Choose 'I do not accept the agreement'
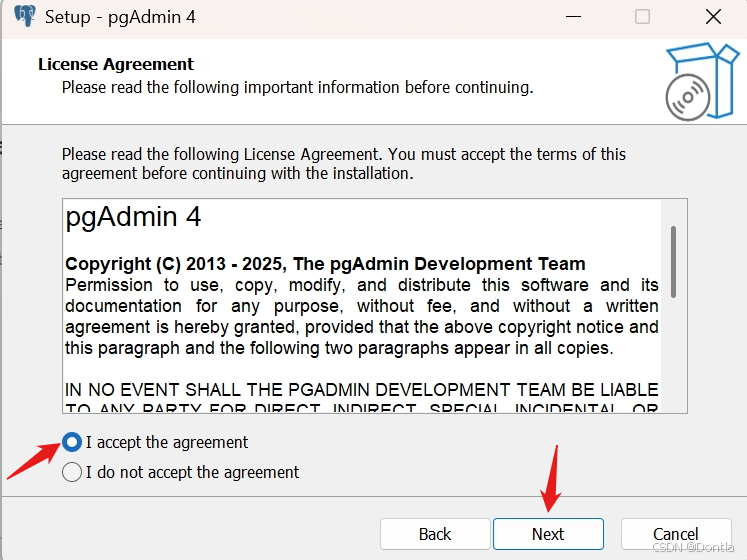 [72, 472]
